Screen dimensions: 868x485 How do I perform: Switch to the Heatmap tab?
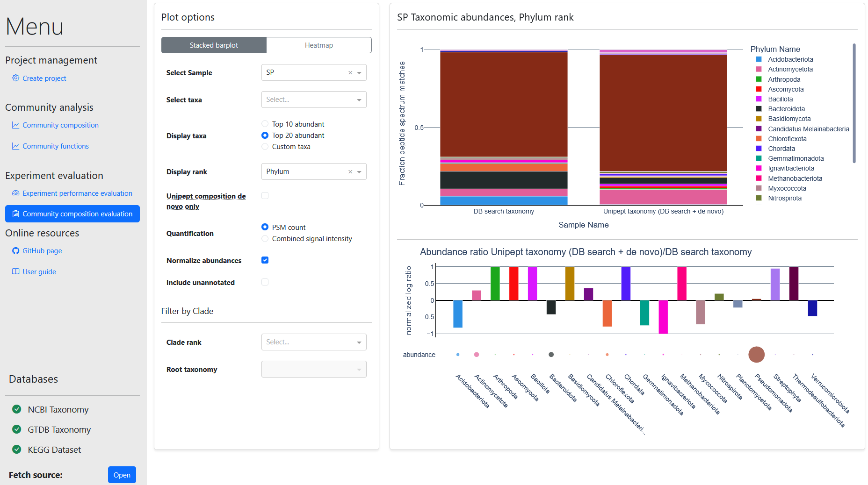pyautogui.click(x=319, y=45)
